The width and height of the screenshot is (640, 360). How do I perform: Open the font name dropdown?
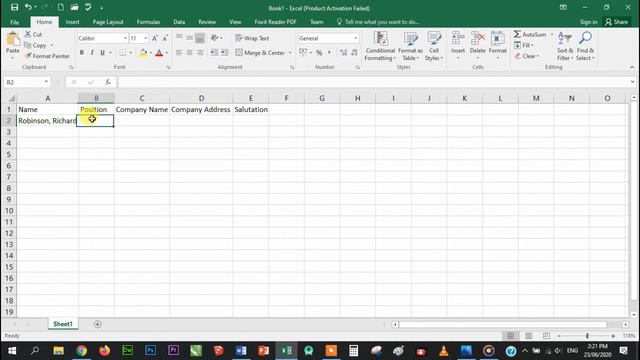tap(125, 38)
